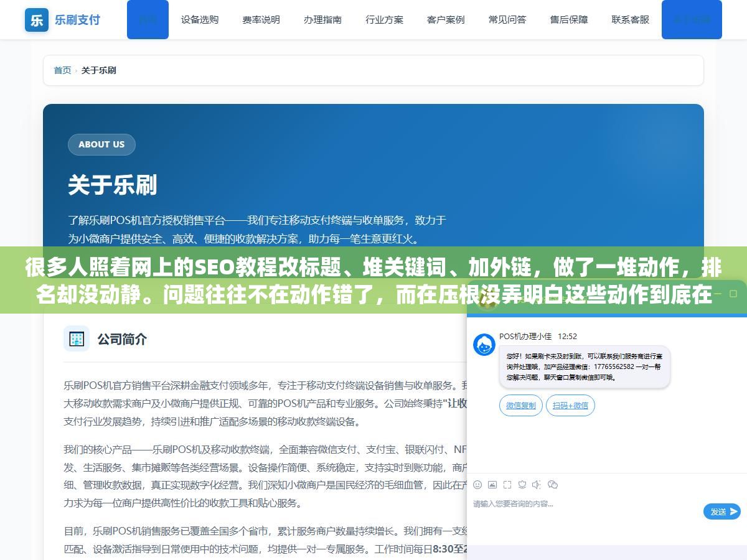This screenshot has height=560, width=747.
Task: Click the 扫码+微信 button in chat
Action: pos(571,405)
